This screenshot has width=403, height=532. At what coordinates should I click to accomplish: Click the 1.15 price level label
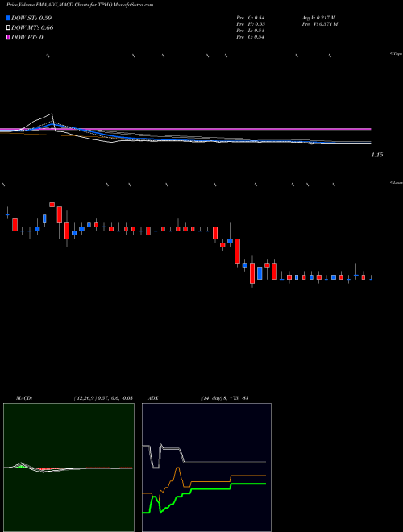click(x=377, y=155)
